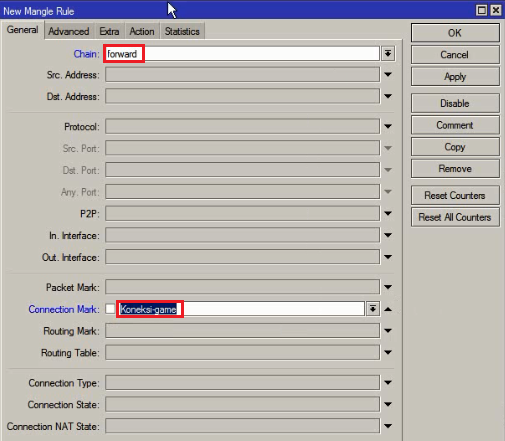This screenshot has height=441, width=505.
Task: Expand the Routing Mark field
Action: [388, 331]
